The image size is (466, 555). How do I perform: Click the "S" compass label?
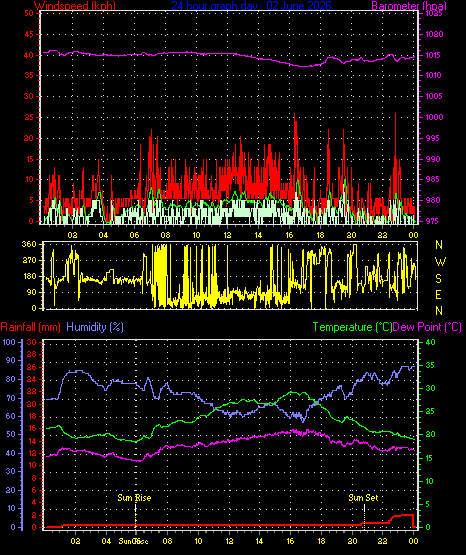click(x=438, y=279)
